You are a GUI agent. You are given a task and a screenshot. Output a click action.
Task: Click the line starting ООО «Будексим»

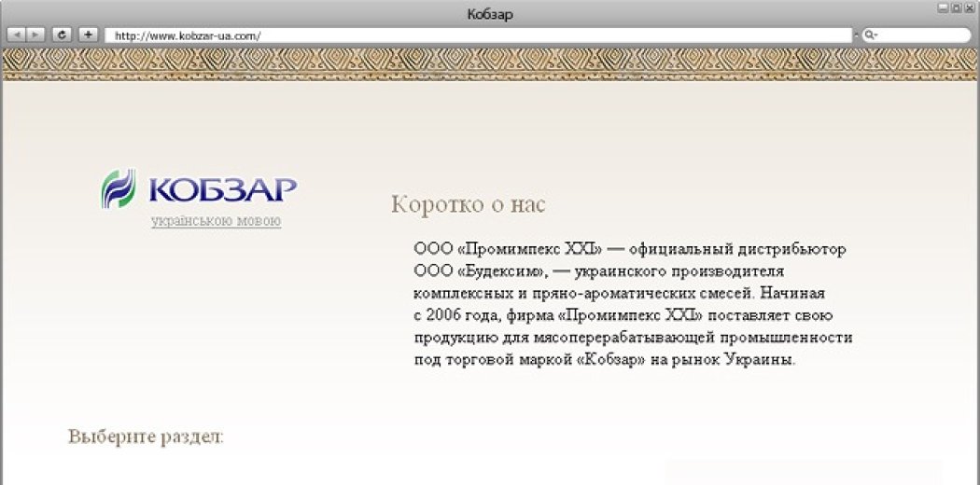point(599,271)
